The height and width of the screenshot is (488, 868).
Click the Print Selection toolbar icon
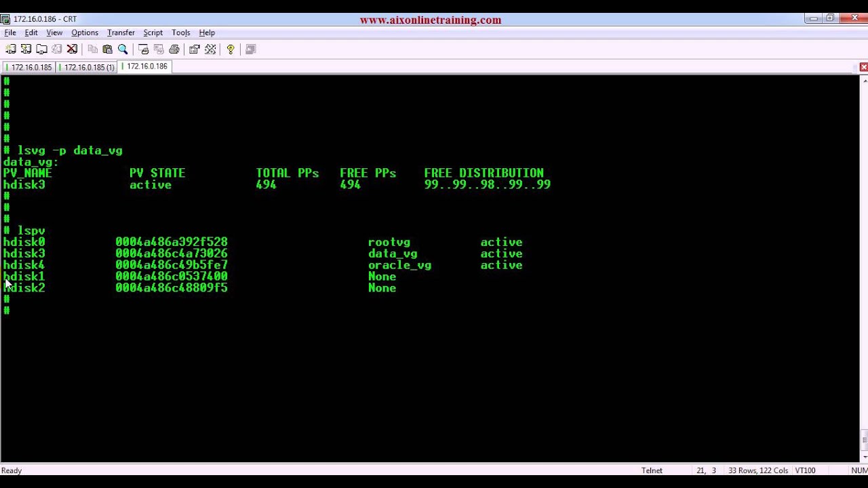coord(159,49)
